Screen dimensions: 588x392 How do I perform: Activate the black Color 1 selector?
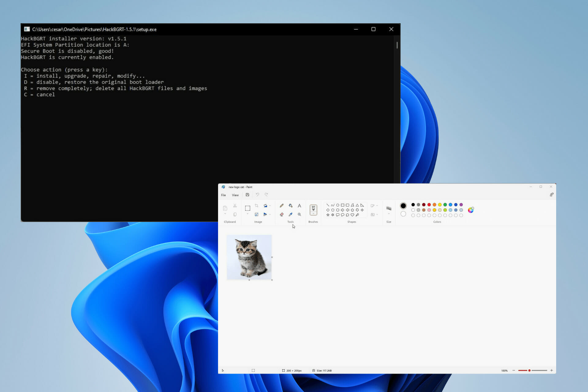click(x=403, y=205)
